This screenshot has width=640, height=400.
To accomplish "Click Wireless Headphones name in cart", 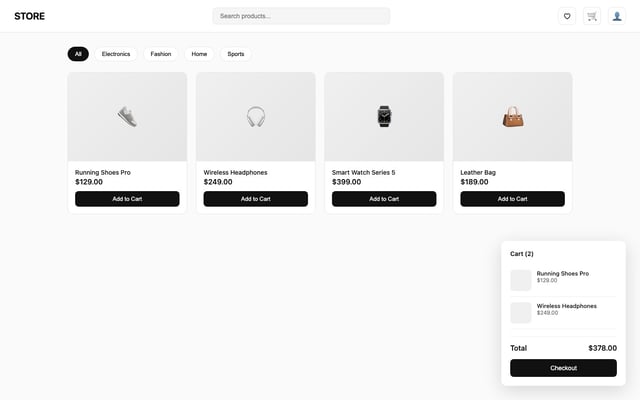I will [567, 306].
